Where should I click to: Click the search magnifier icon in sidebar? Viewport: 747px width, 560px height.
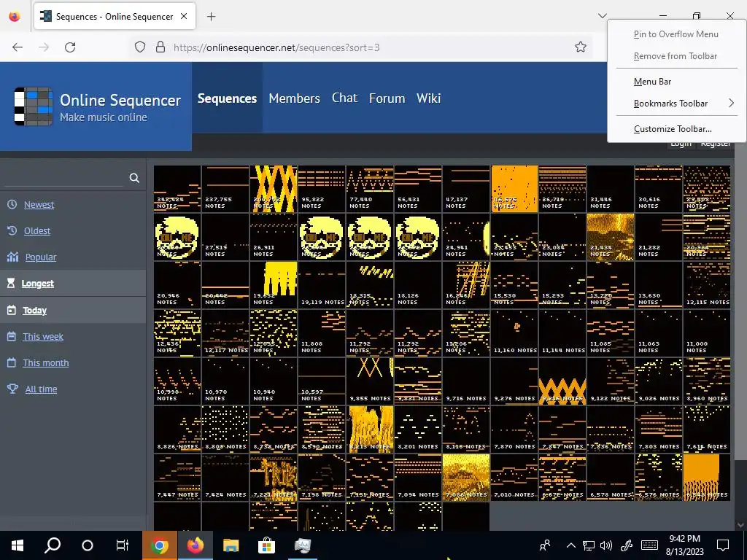tap(134, 178)
